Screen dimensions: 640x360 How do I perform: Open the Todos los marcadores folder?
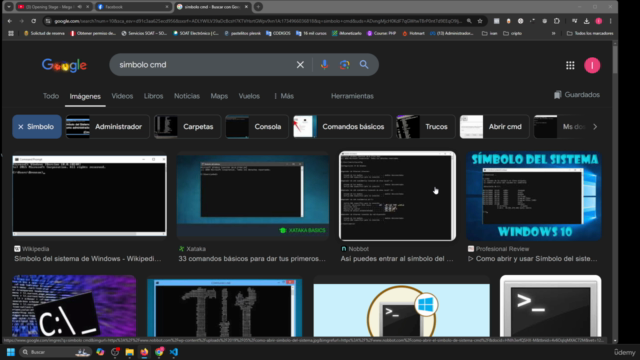tap(590, 33)
